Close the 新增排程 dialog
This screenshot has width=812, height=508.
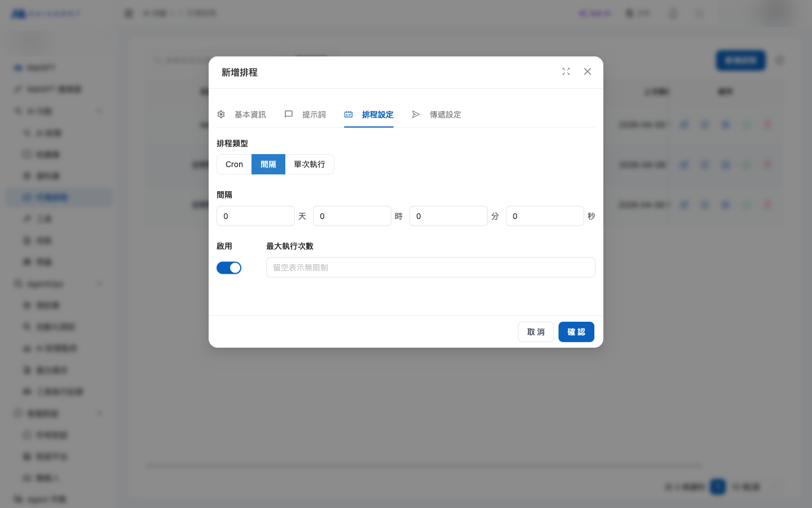coord(588,72)
